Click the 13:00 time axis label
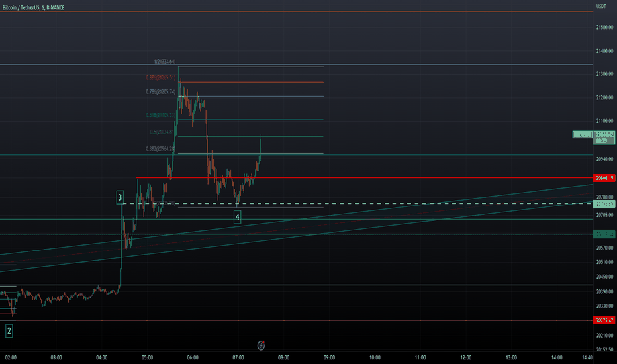 pyautogui.click(x=511, y=357)
